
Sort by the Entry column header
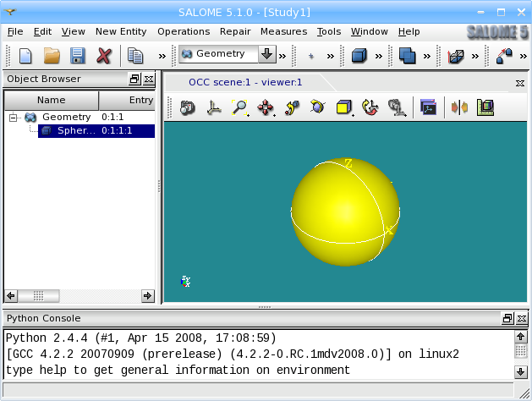pyautogui.click(x=127, y=100)
